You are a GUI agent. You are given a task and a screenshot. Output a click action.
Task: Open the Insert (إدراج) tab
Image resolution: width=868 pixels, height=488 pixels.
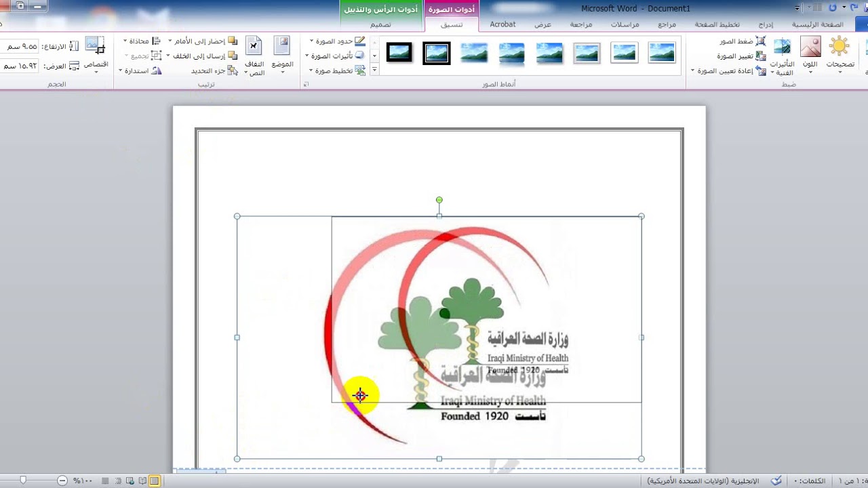[766, 24]
